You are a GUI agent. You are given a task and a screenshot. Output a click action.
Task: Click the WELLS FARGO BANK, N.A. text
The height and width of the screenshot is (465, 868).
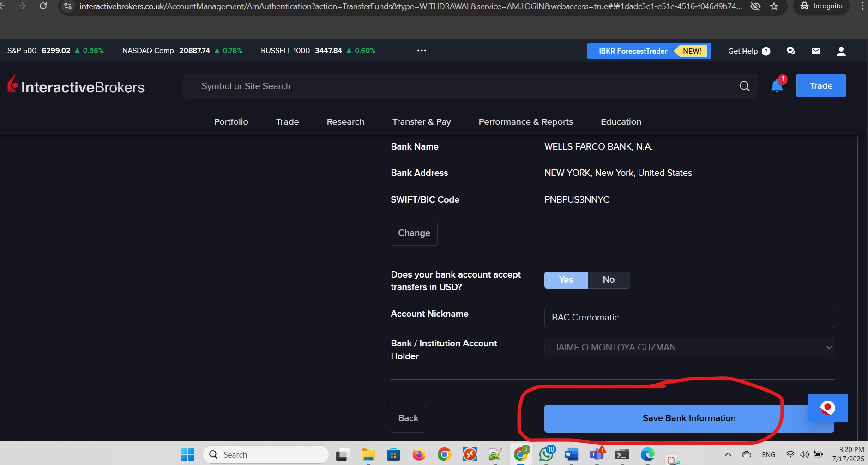tap(598, 147)
